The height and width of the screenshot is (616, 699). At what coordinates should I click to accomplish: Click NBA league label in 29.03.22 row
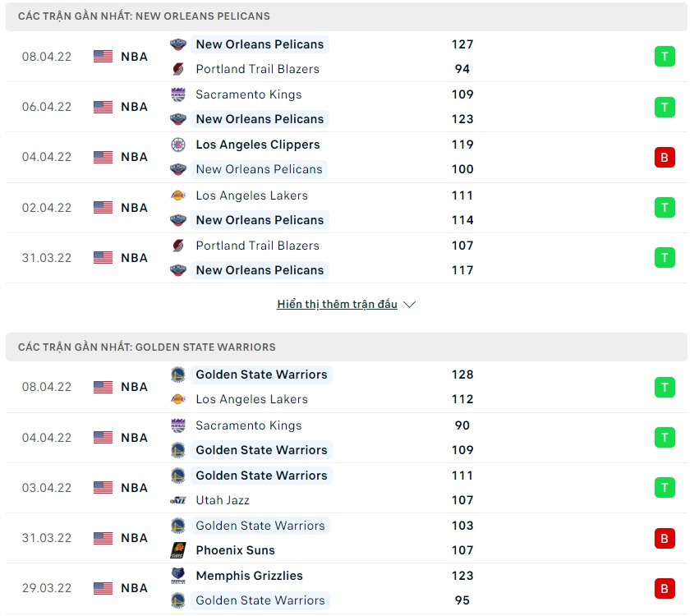(134, 588)
